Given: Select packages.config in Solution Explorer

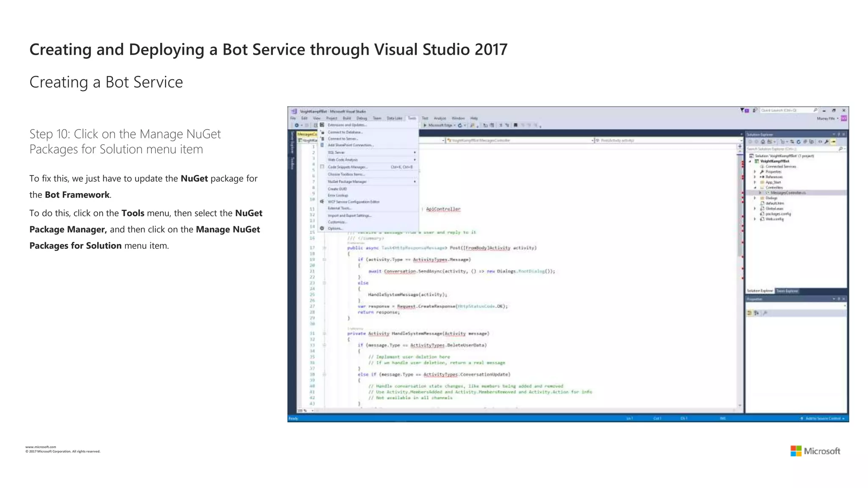Looking at the screenshot, I should 778,213.
